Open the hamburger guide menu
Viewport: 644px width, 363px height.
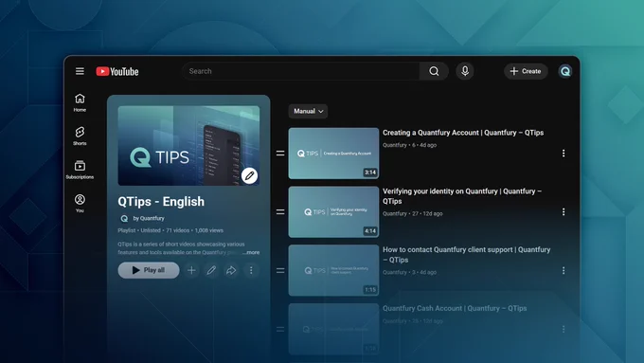pyautogui.click(x=80, y=71)
